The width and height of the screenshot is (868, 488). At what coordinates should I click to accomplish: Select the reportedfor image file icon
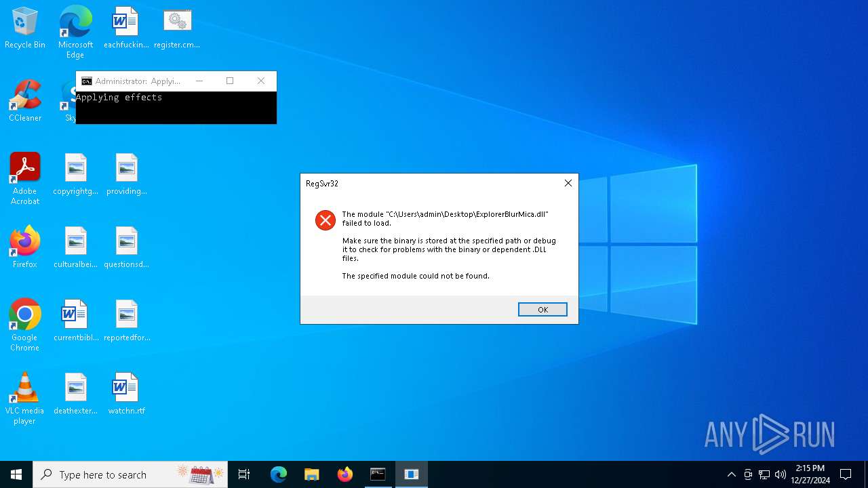[126, 321]
